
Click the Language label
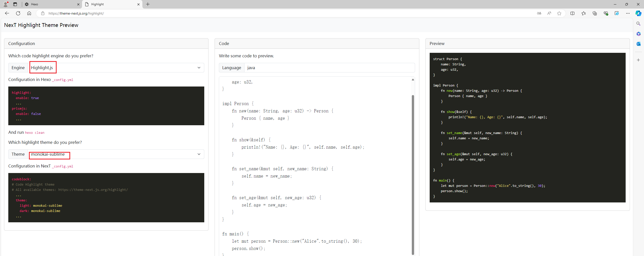[231, 68]
